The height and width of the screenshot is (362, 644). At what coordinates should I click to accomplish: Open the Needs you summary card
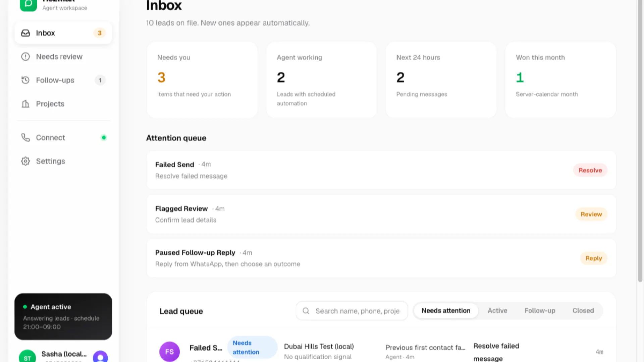[x=202, y=80]
